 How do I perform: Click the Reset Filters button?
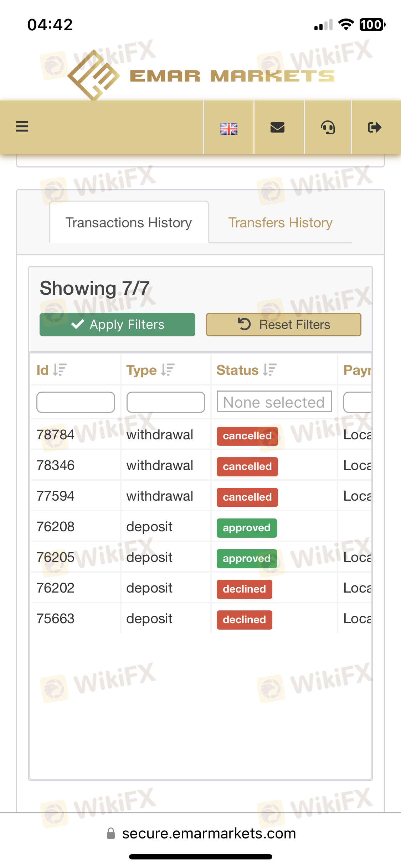[284, 325]
